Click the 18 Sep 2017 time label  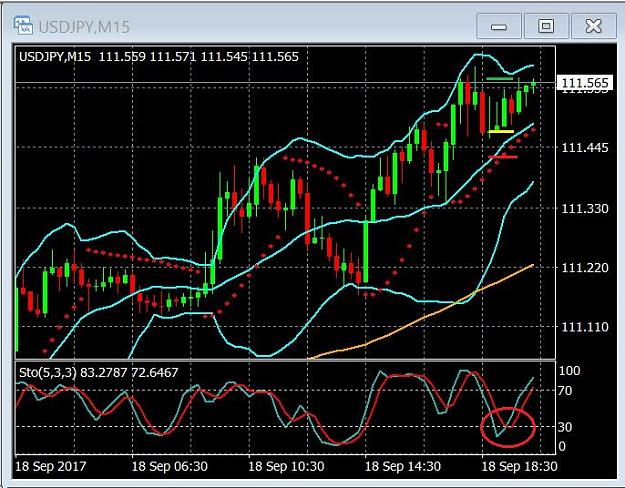tap(50, 466)
